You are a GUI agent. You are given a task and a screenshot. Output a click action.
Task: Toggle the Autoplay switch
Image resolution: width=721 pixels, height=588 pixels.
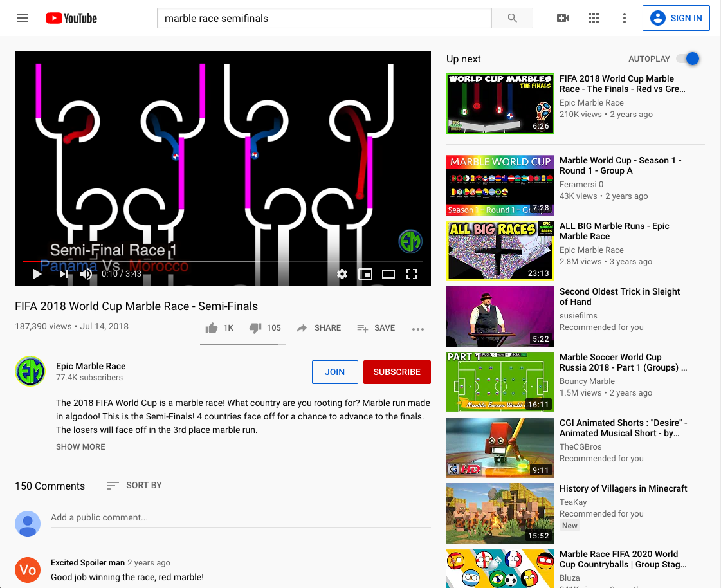(x=688, y=59)
